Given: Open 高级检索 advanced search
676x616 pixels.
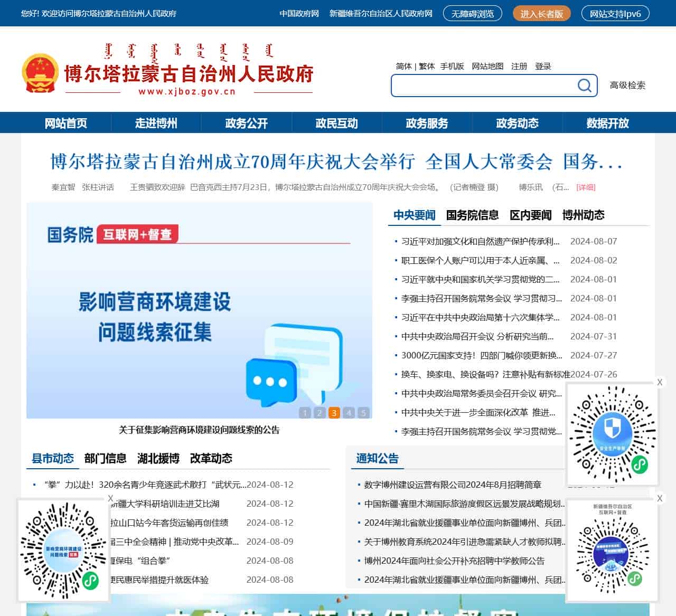Looking at the screenshot, I should click(627, 85).
